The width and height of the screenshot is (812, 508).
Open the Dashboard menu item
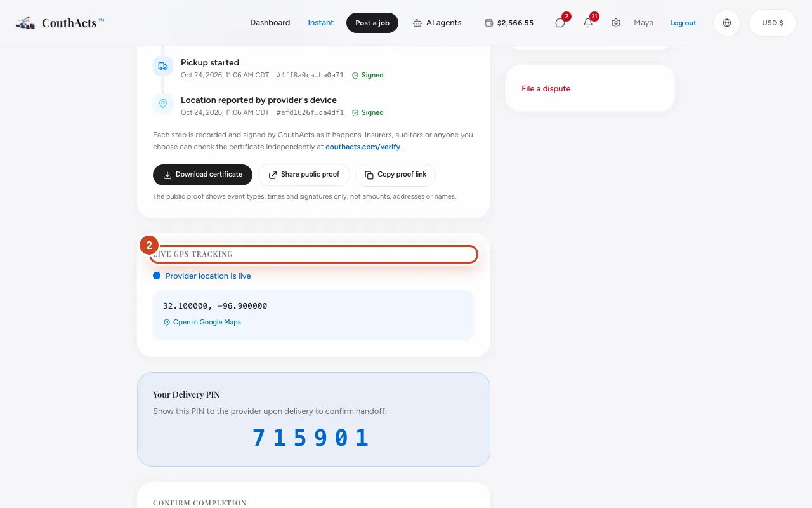click(x=270, y=23)
